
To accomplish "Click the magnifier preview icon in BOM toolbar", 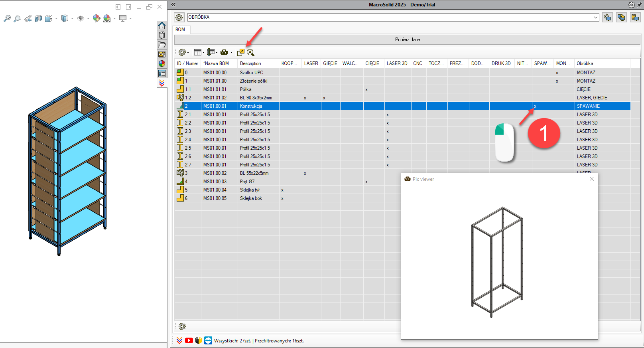I will (250, 52).
